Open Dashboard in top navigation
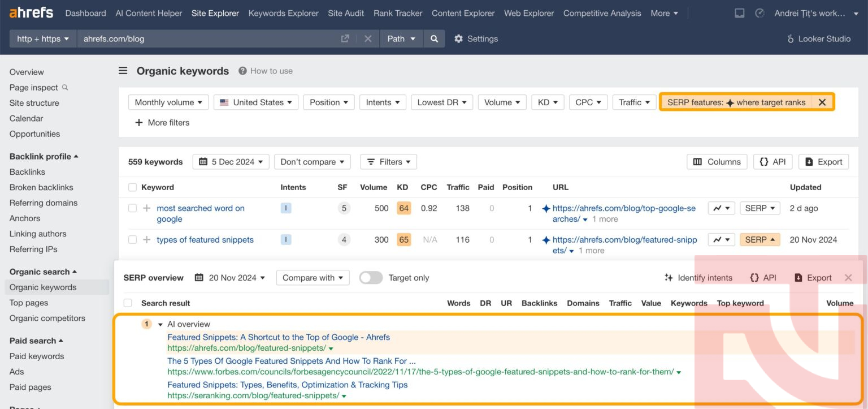The width and height of the screenshot is (868, 409). click(86, 13)
